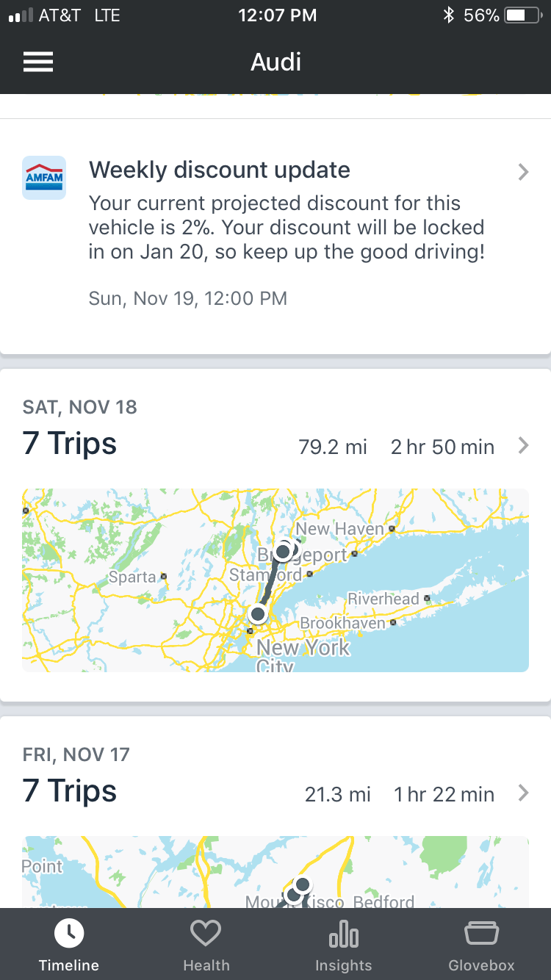The image size is (551, 980).
Task: Tap the 79.2 mi distance value
Action: click(x=333, y=447)
